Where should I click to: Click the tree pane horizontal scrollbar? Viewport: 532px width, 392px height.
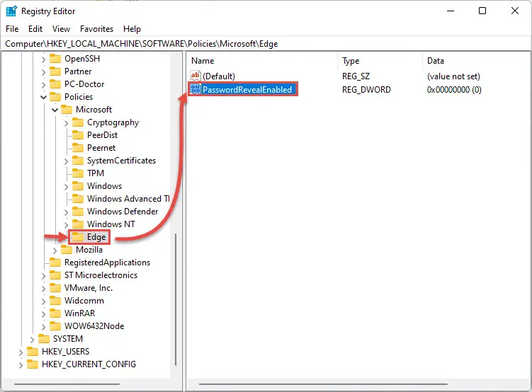tap(67, 384)
